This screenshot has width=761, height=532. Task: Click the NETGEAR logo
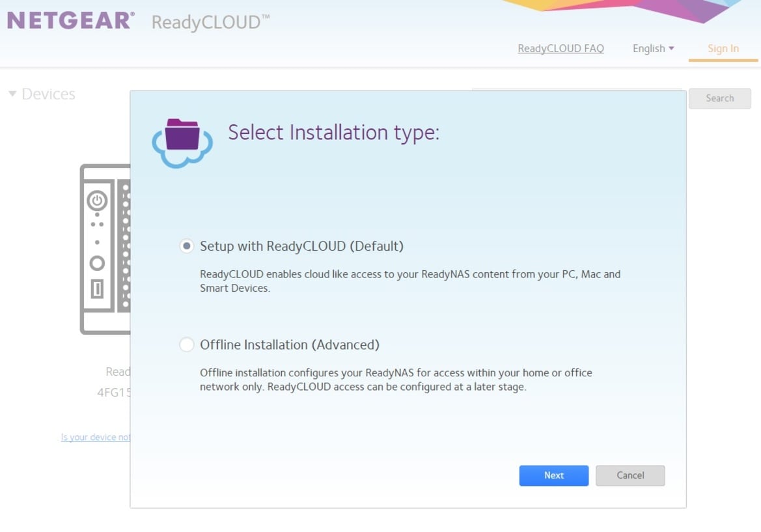click(x=71, y=21)
